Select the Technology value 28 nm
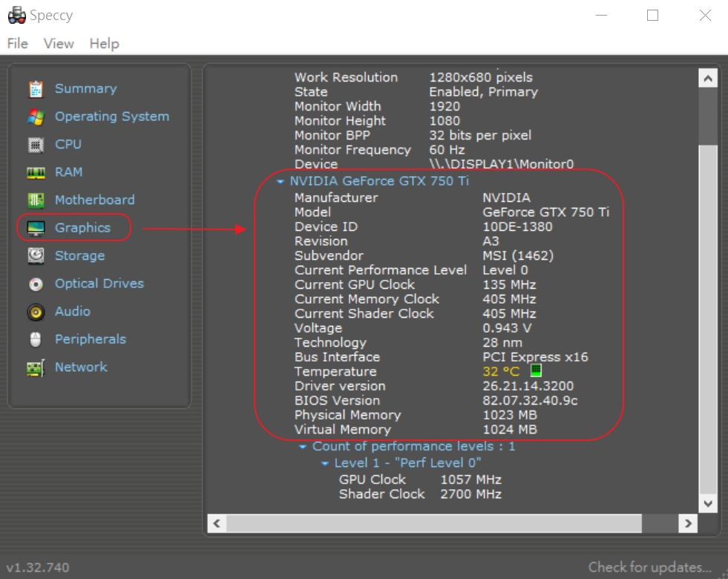The image size is (728, 579). [502, 342]
